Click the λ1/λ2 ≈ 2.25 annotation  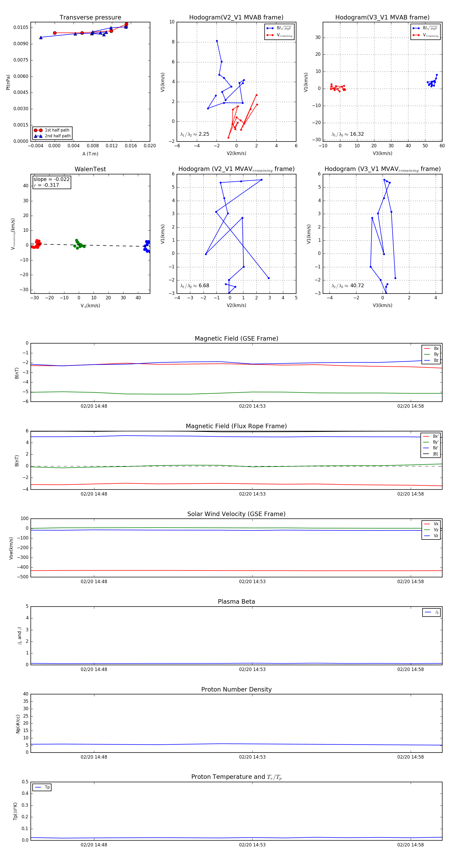click(x=194, y=134)
